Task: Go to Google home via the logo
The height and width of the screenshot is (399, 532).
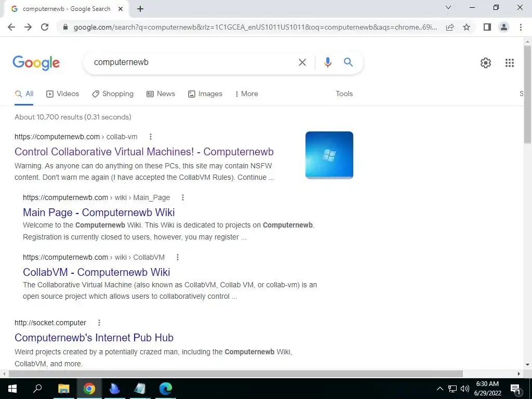Action: tap(36, 63)
